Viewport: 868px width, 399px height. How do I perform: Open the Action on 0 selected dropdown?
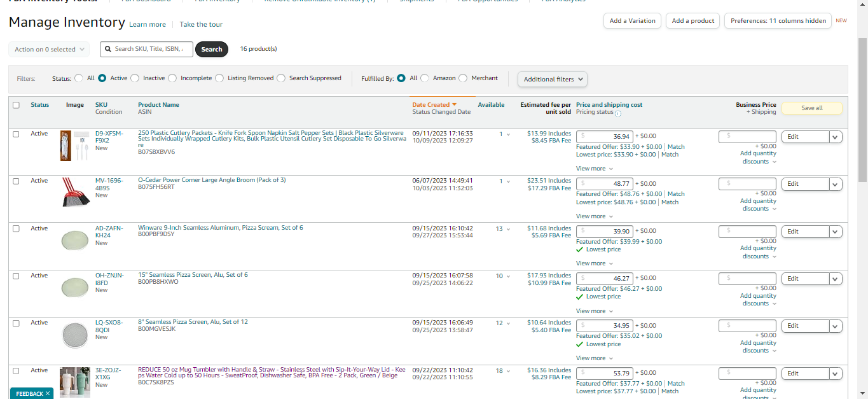coord(49,49)
